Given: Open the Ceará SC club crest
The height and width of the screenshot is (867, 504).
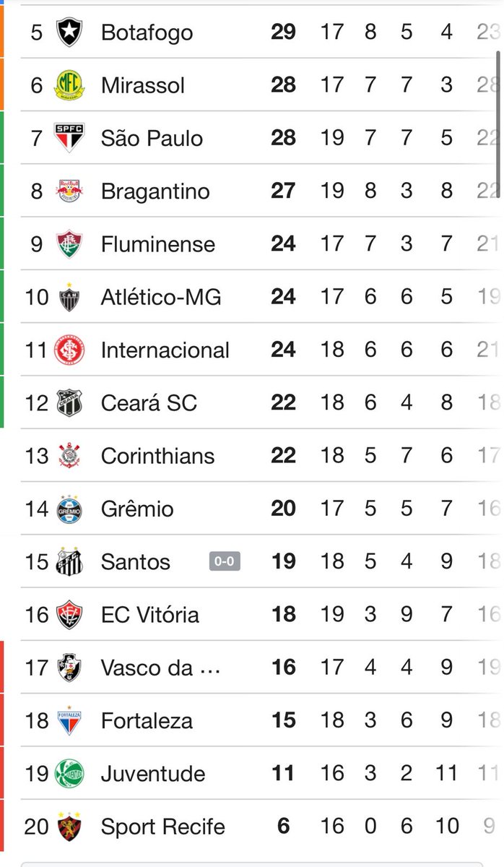Looking at the screenshot, I should (69, 402).
